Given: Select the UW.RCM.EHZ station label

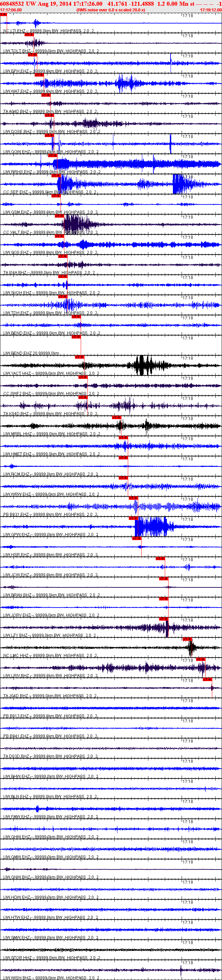Looking at the screenshot, I should point(51,475).
